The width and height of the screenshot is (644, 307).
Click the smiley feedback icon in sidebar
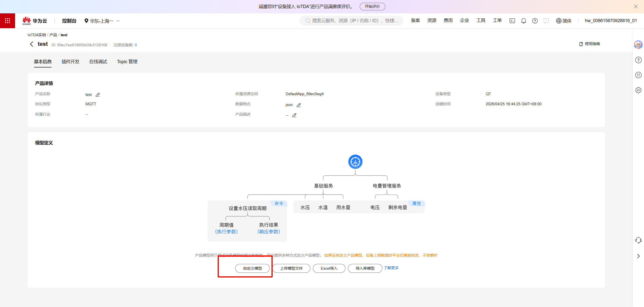638,75
